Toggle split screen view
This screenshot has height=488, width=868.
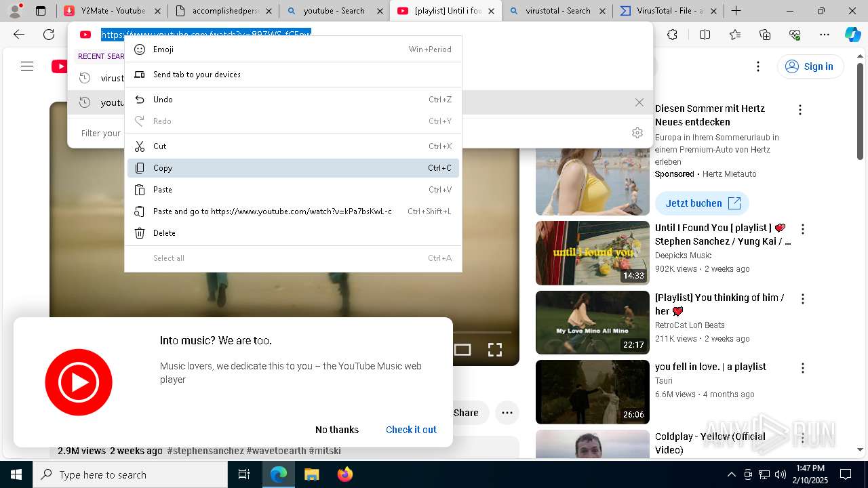coord(705,35)
